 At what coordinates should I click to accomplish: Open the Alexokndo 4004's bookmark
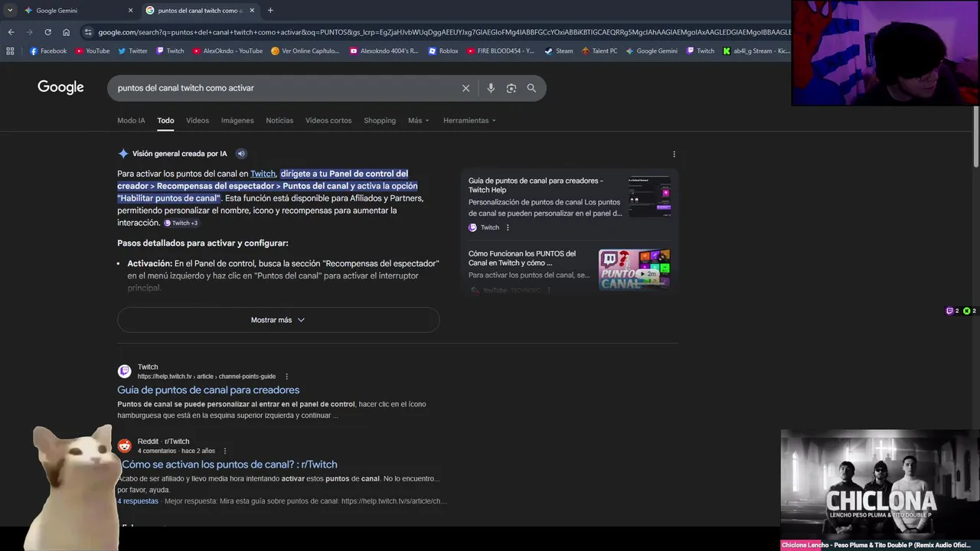coord(384,51)
